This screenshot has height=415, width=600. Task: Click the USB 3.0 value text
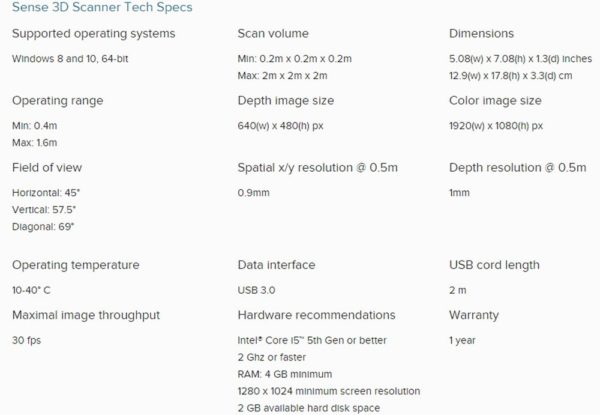[x=256, y=290]
